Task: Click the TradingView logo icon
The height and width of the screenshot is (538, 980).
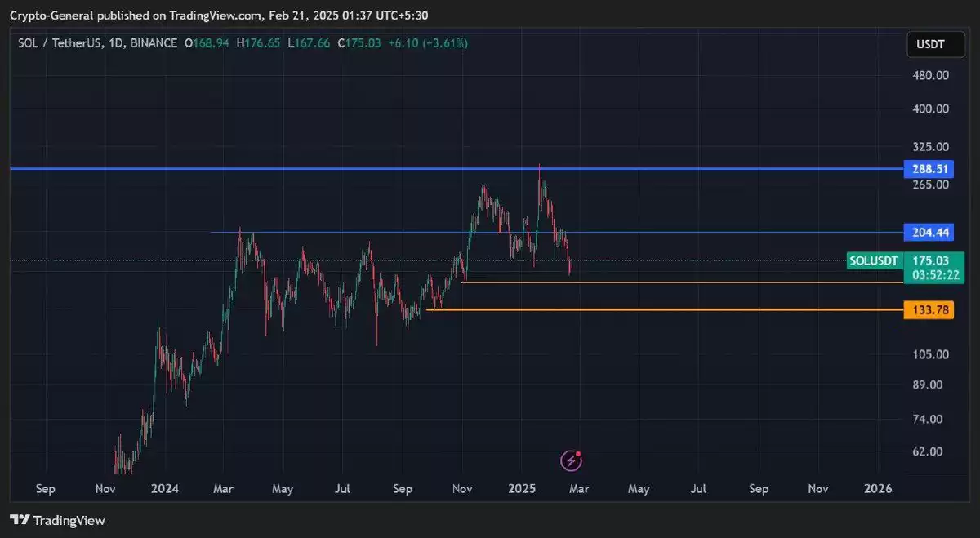Action: click(20, 520)
